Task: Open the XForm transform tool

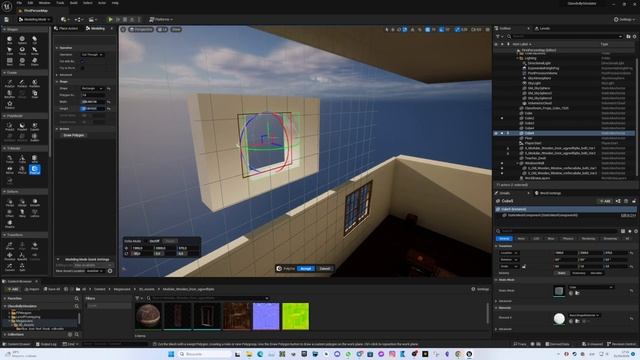Action: coord(9,246)
